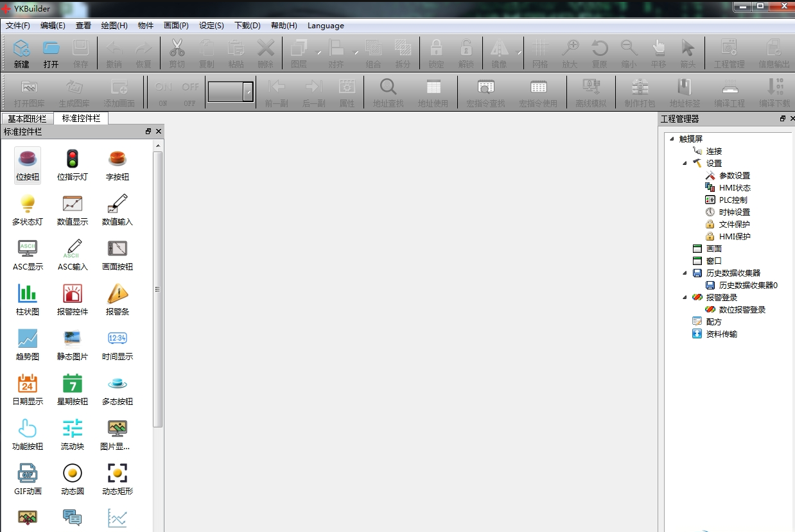Select the 数值输入 numeric input control
795x532 pixels.
click(118, 210)
